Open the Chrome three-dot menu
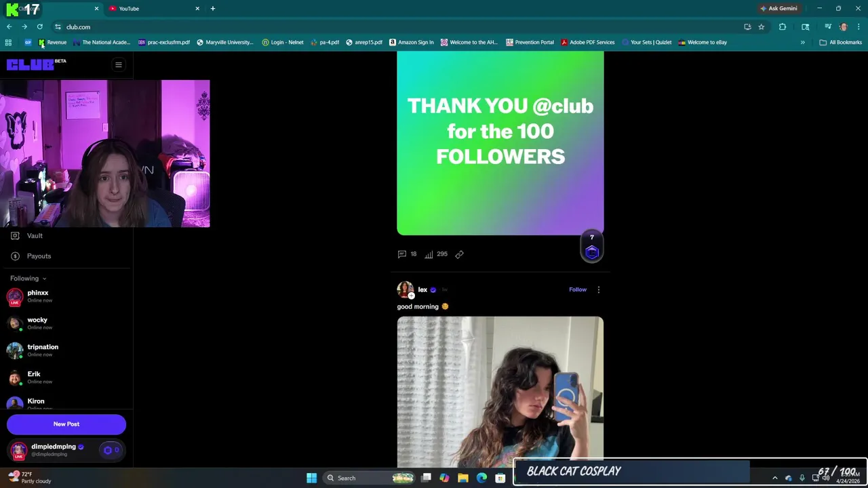Viewport: 868px width, 488px height. pyautogui.click(x=859, y=27)
